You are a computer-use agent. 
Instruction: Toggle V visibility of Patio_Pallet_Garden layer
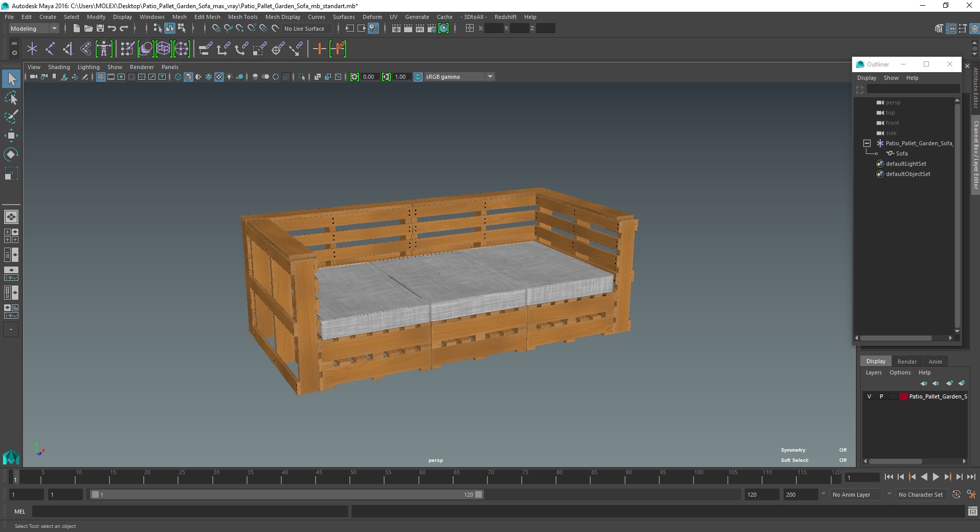[x=869, y=396]
